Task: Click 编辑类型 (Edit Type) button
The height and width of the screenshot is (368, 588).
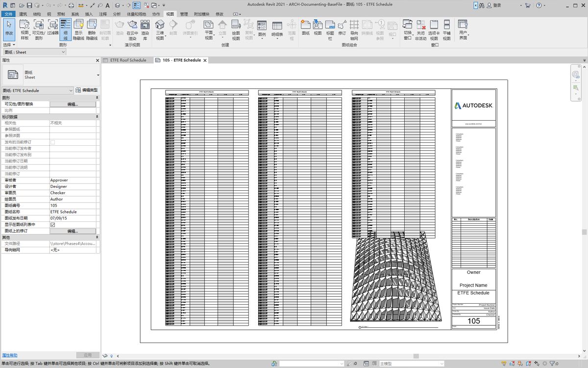Action: click(87, 90)
